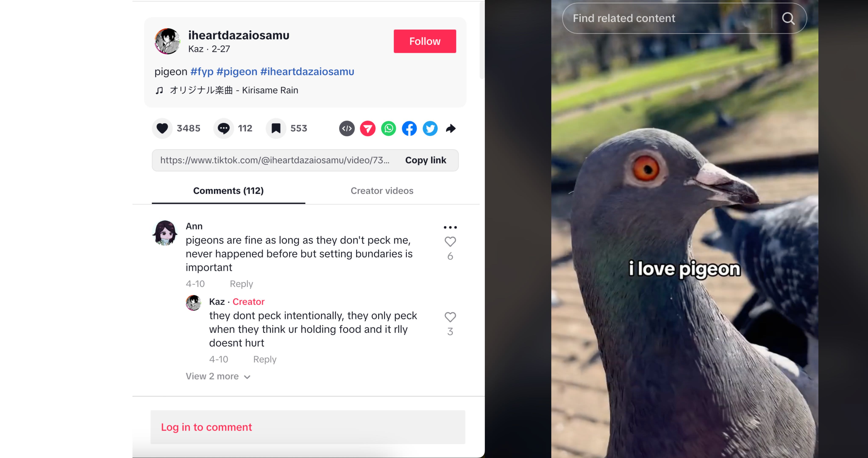The image size is (868, 458).
Task: Share the video to WhatsApp
Action: [388, 128]
